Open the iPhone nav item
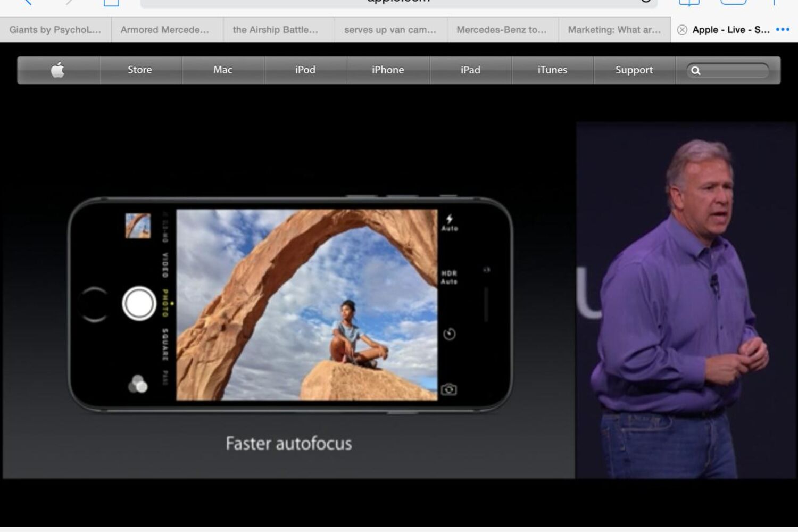This screenshot has width=798, height=532. click(388, 70)
